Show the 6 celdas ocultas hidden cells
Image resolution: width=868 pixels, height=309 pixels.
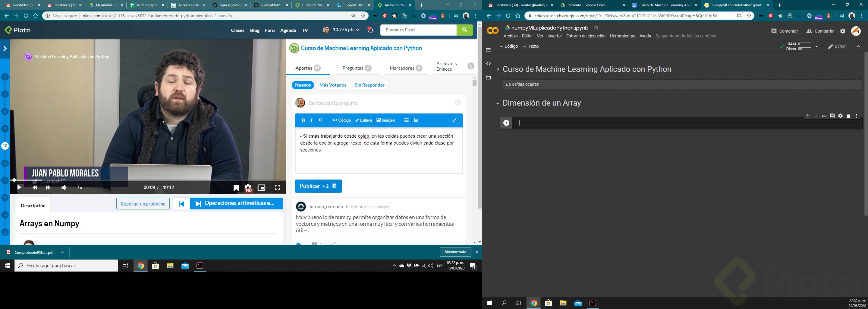[x=681, y=84]
